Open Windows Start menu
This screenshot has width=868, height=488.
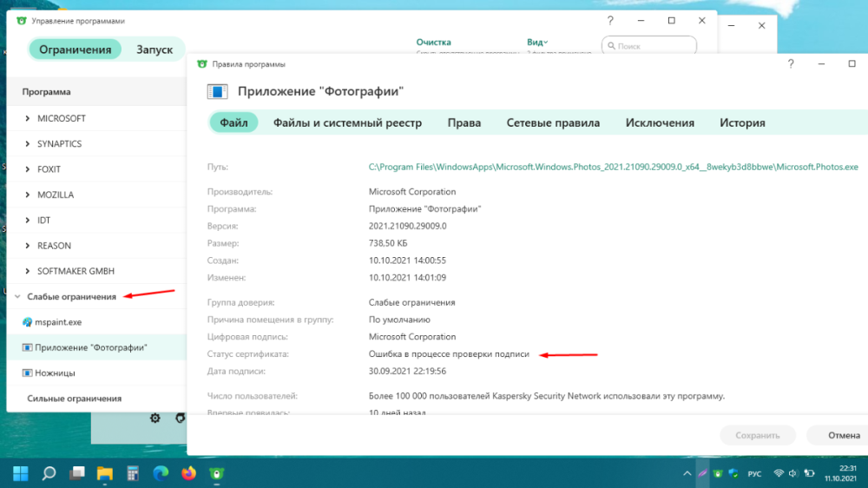tap(21, 473)
